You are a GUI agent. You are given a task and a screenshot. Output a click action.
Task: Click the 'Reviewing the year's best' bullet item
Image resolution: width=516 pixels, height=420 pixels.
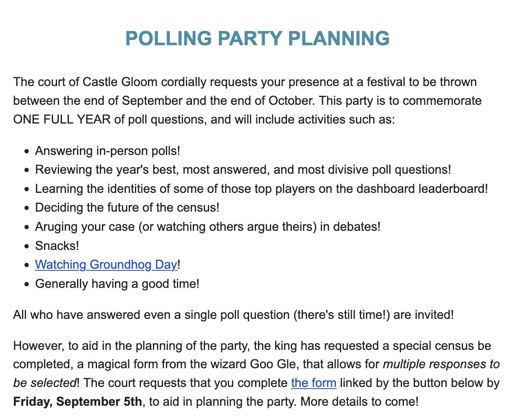click(243, 170)
